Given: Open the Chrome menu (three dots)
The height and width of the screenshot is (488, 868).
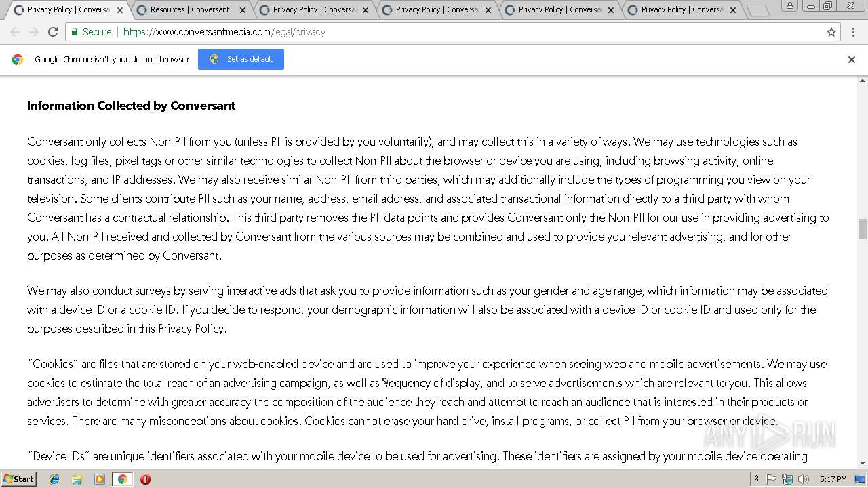Looking at the screenshot, I should click(854, 32).
